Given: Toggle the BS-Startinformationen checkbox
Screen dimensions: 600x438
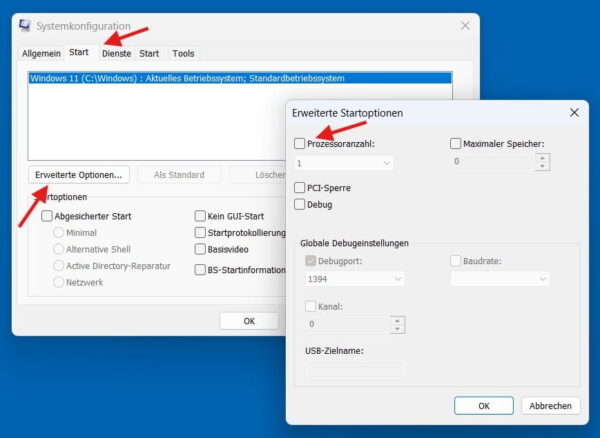Looking at the screenshot, I should [200, 270].
